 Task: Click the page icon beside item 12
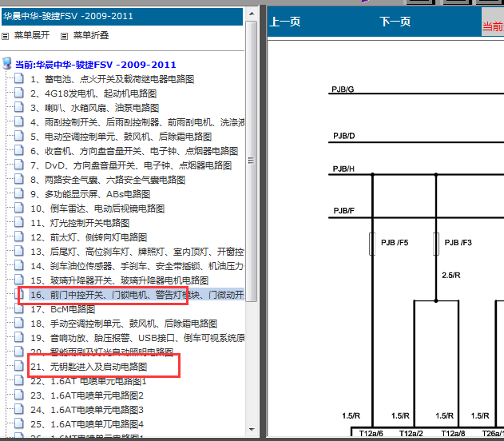tap(19, 236)
